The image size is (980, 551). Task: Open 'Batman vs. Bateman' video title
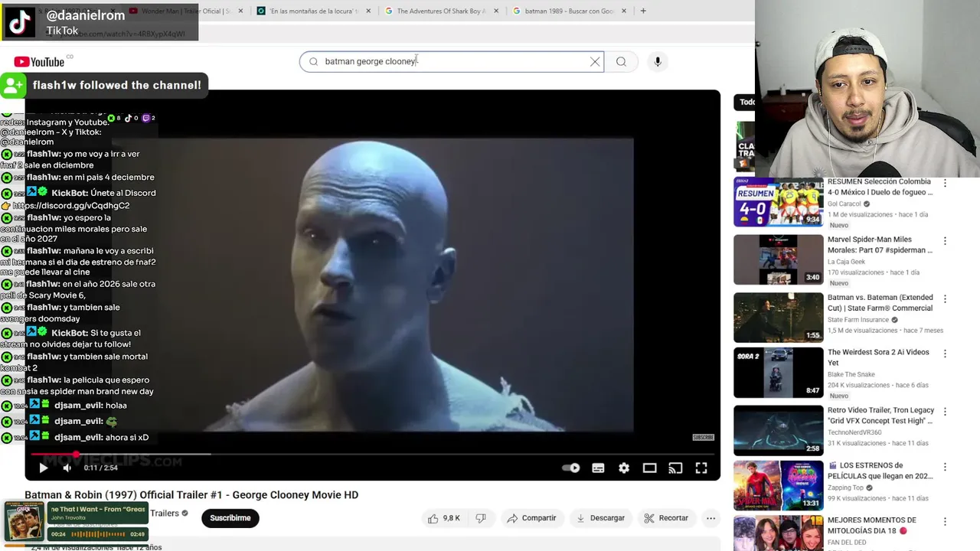(x=880, y=302)
